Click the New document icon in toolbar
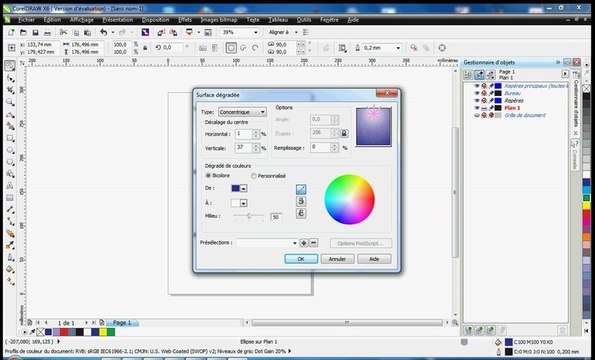 coord(11,33)
